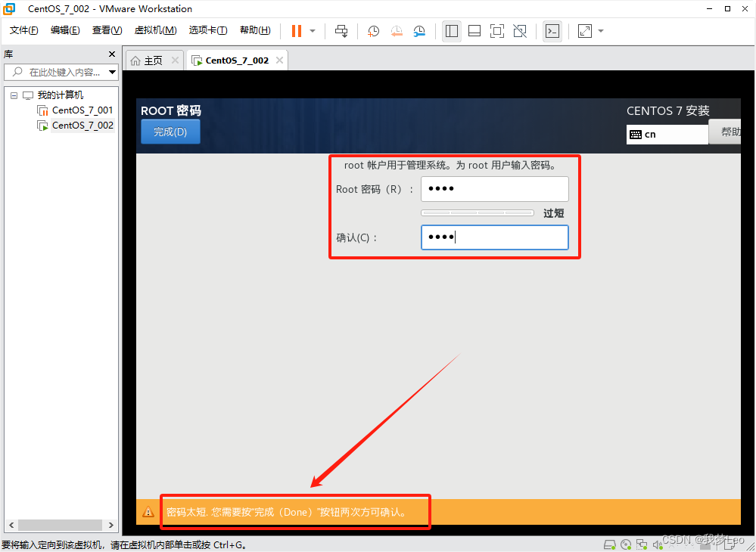
Task: Focus the Root 密码 password field
Action: pyautogui.click(x=495, y=189)
